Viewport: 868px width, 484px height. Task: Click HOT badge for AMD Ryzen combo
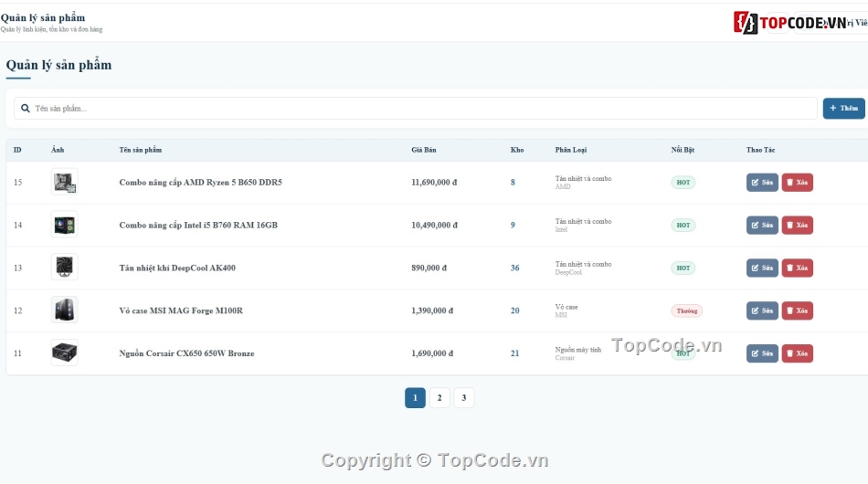683,183
